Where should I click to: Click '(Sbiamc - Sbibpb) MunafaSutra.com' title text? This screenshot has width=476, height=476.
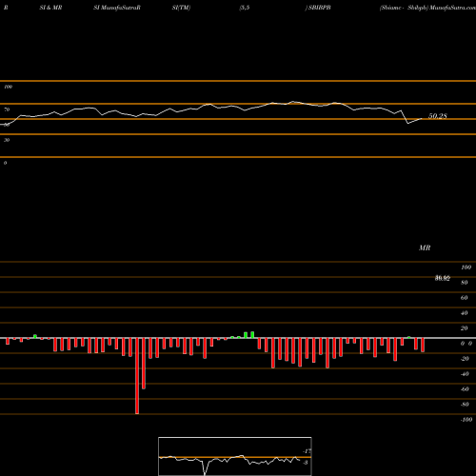pos(427,8)
